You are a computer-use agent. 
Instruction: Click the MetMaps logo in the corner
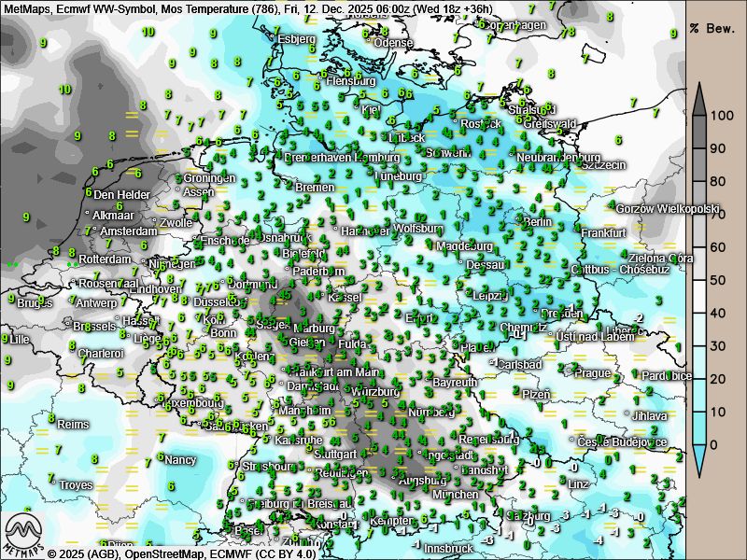click(x=24, y=533)
